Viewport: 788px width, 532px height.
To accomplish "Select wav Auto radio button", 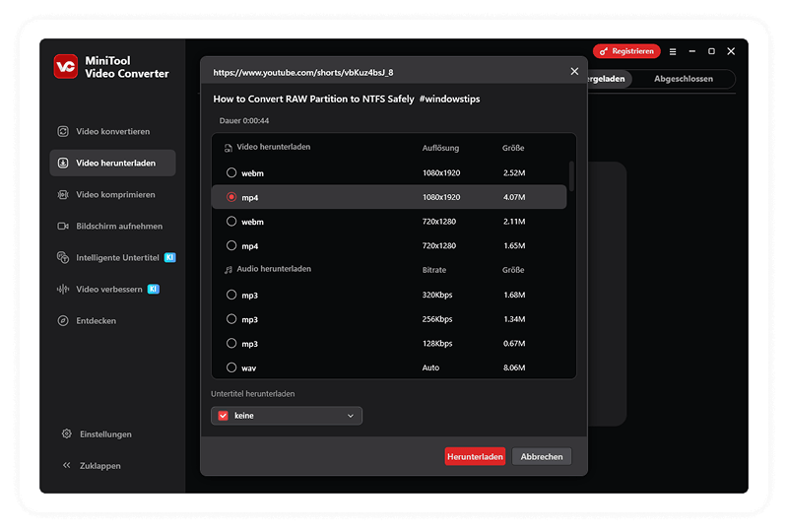I will [231, 367].
